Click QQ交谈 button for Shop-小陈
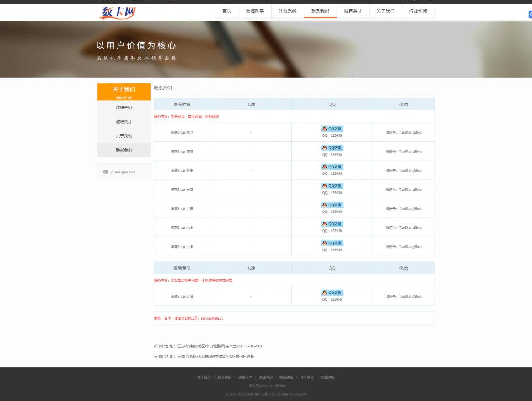The image size is (532, 401). pos(332,205)
